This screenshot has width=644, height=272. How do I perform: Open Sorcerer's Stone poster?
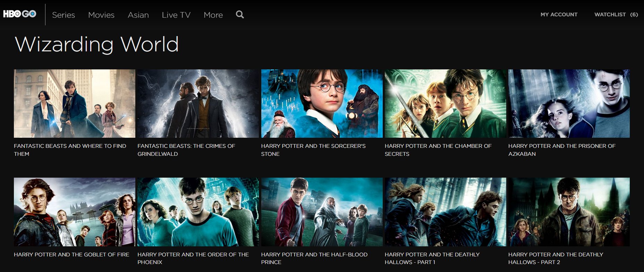(322, 103)
